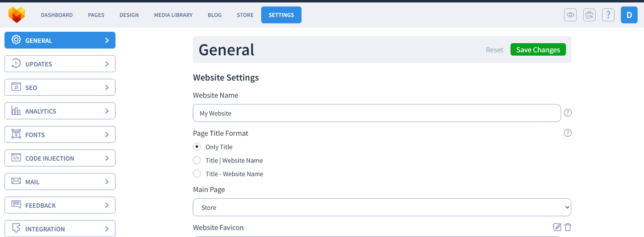Click help icon beside Website Name
The width and height of the screenshot is (644, 237).
568,113
